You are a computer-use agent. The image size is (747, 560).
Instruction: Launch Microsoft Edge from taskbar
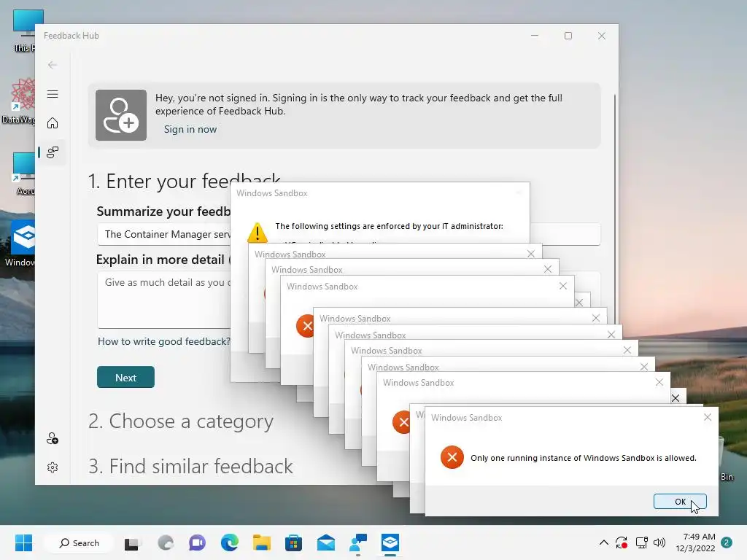229,542
